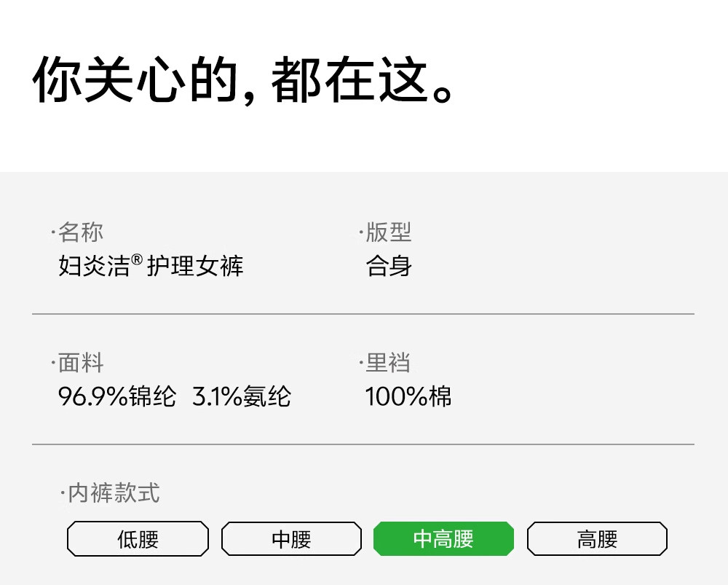Click the 内裤款式 section label
The image size is (728, 585).
(x=114, y=493)
